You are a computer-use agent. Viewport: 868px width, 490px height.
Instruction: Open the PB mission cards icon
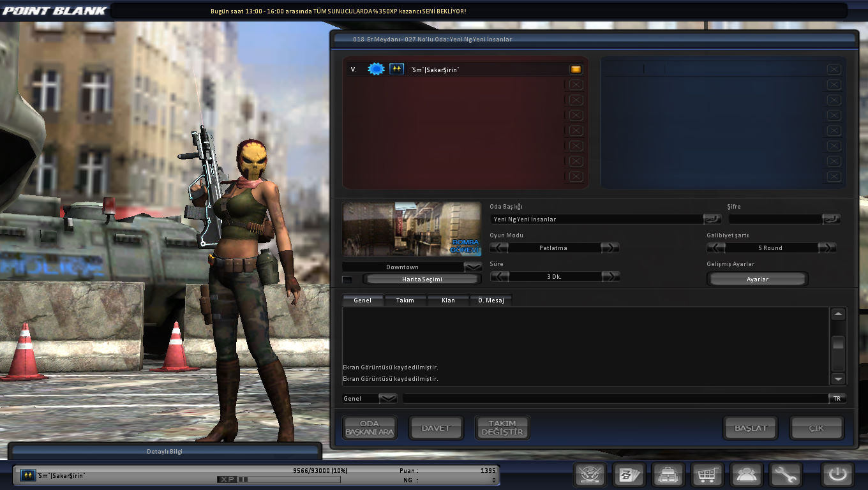629,475
